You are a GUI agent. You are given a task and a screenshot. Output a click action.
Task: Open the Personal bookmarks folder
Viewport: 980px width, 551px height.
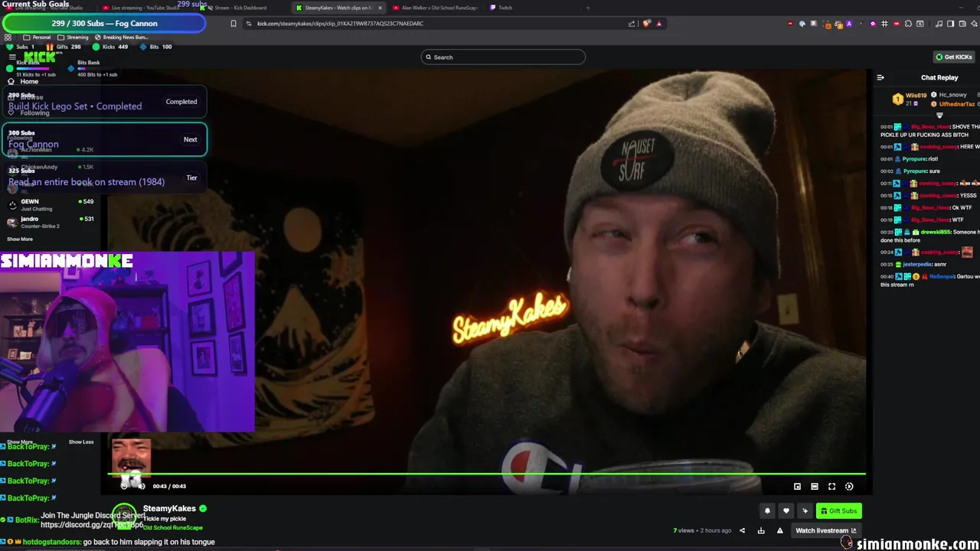[37, 37]
